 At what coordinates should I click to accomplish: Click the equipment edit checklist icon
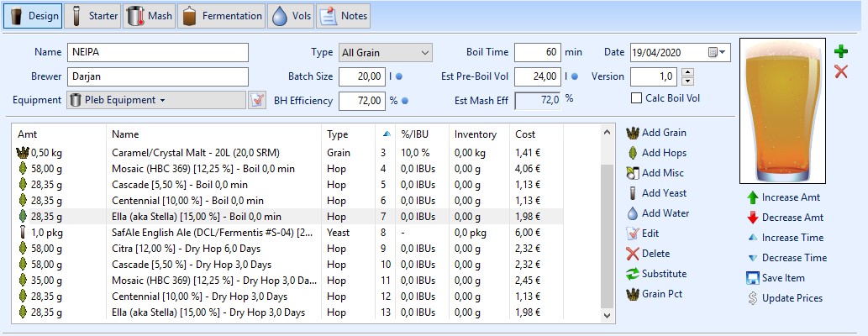coord(257,100)
